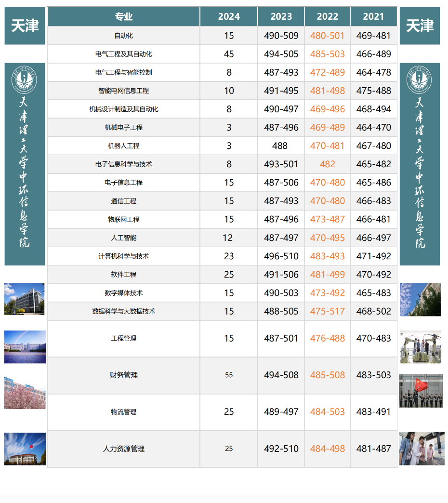The height and width of the screenshot is (503, 448).
Task: Select the right 天津 label
Action: [x=420, y=26]
